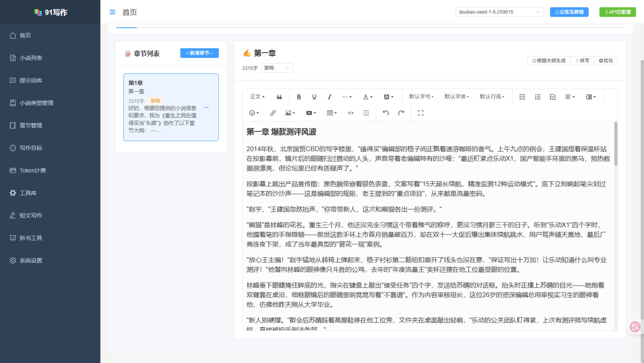Image resolution: width=644 pixels, height=363 pixels.
Task: Insert a code block
Action: click(x=351, y=113)
